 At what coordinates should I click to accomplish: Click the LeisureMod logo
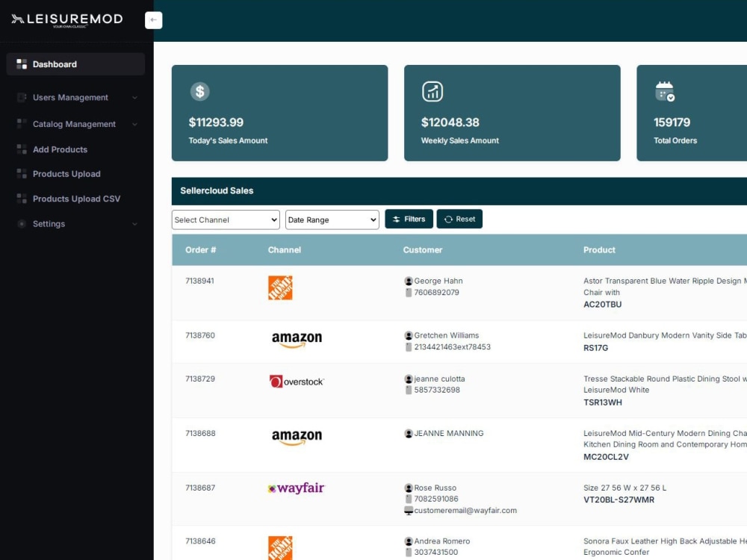pyautogui.click(x=67, y=19)
